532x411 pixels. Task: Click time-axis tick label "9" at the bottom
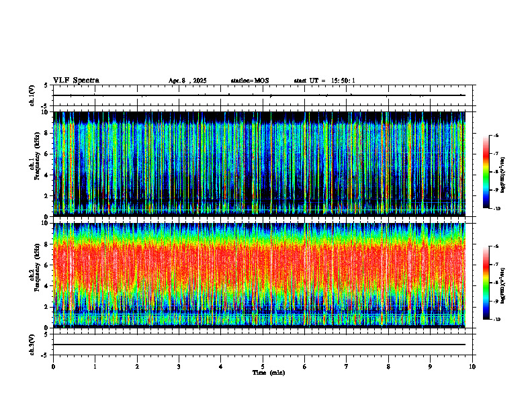tap(430, 367)
